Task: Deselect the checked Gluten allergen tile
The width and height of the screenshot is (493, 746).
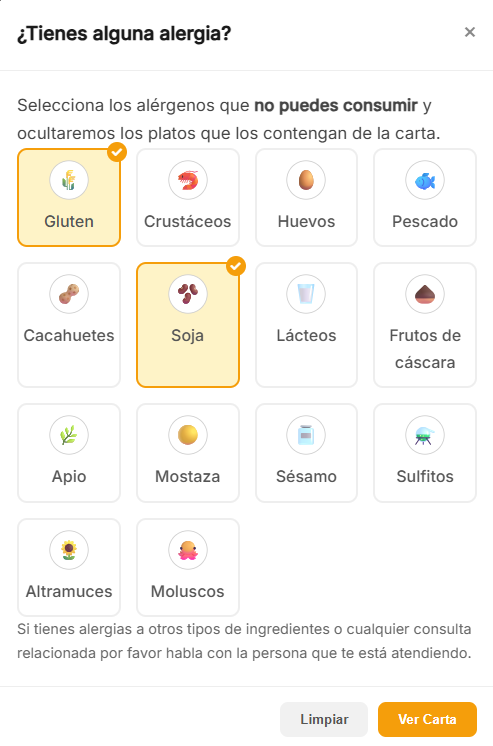Action: pos(69,197)
